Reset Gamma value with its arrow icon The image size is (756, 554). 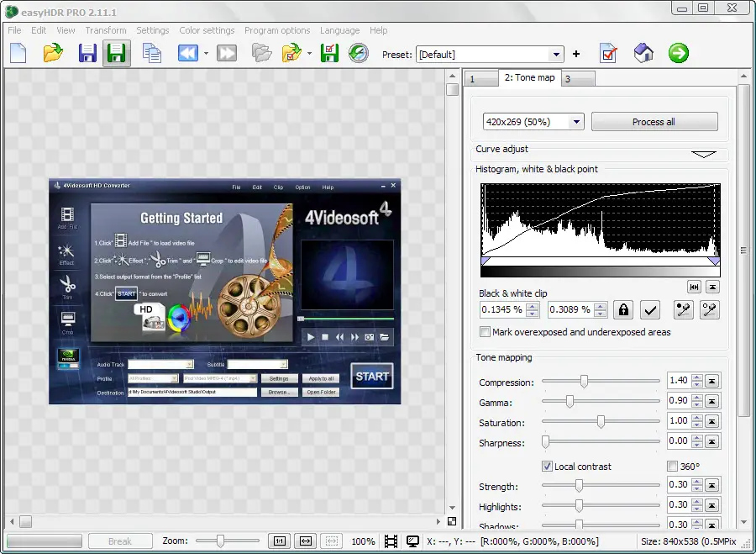pyautogui.click(x=712, y=401)
